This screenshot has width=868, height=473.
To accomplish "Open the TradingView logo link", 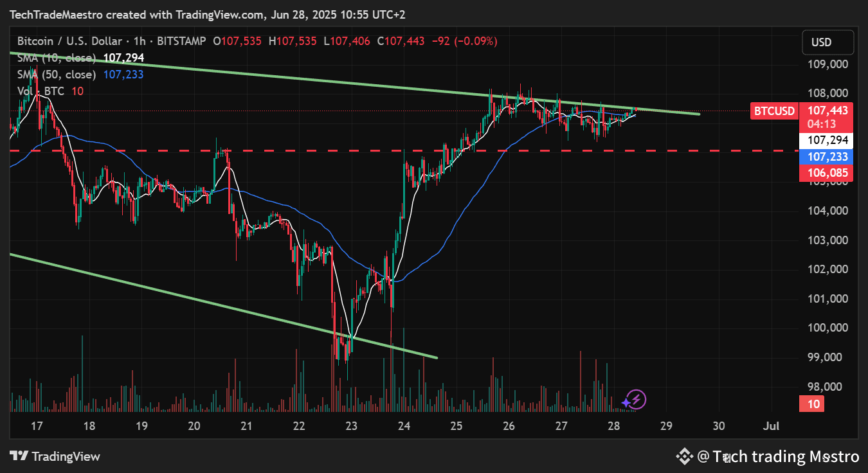I will coord(56,456).
